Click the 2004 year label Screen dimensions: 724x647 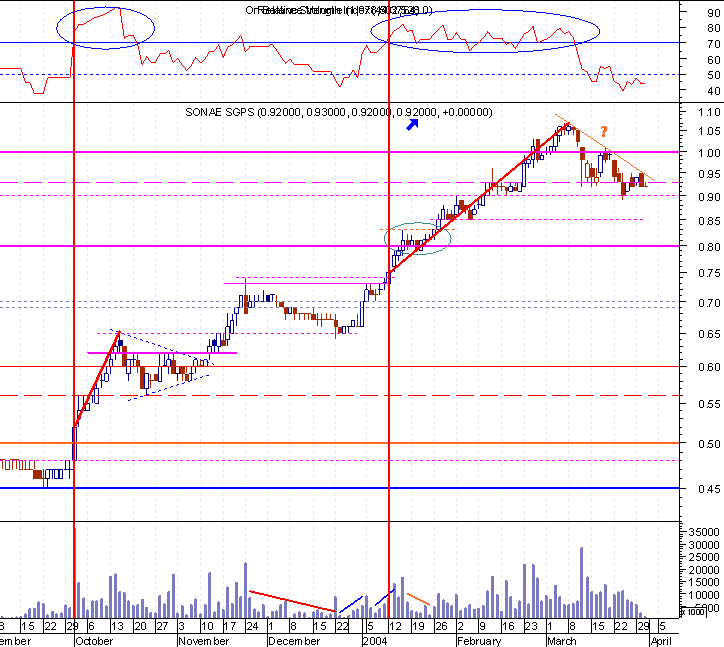tap(375, 641)
